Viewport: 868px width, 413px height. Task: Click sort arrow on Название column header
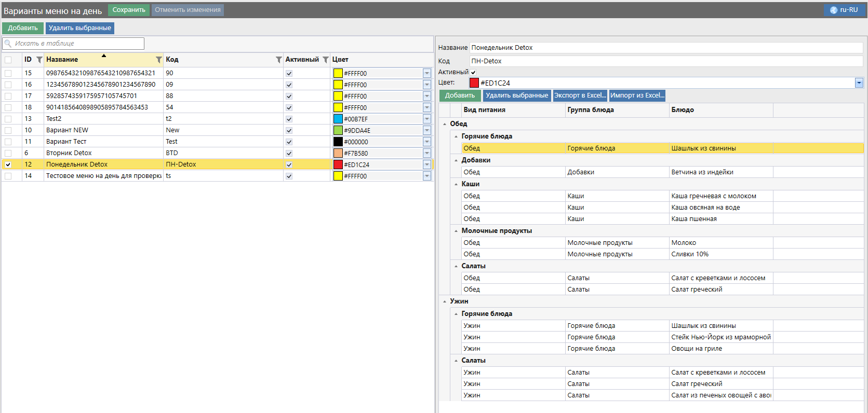click(104, 56)
